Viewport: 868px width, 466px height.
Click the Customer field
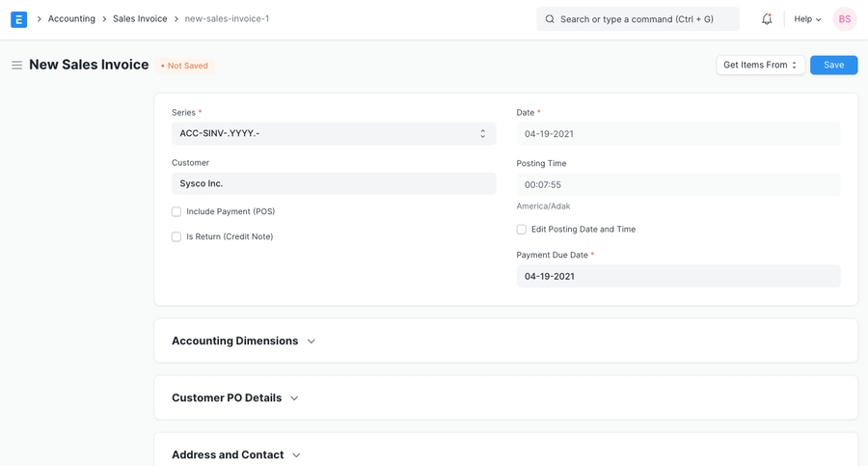click(333, 183)
